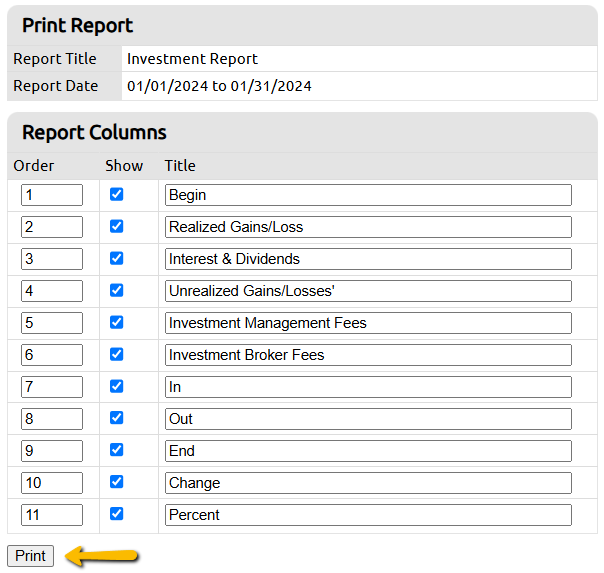The width and height of the screenshot is (604, 573).
Task: Focus the Order field containing 8
Action: pos(52,419)
